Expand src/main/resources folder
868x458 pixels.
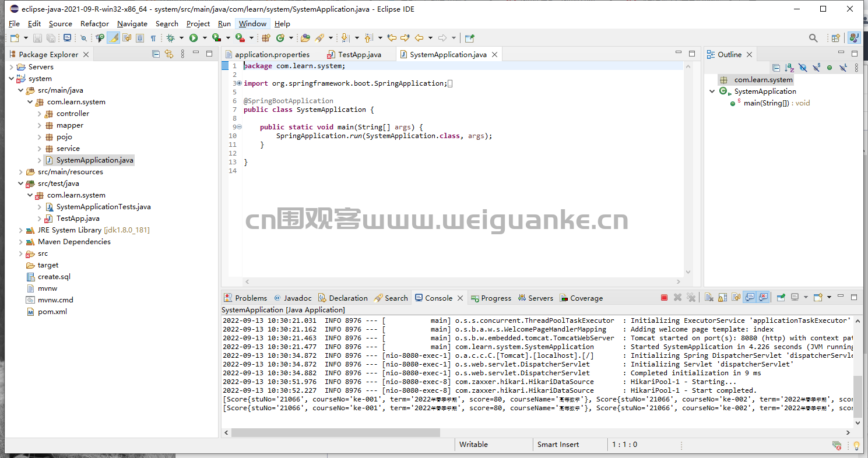click(21, 172)
